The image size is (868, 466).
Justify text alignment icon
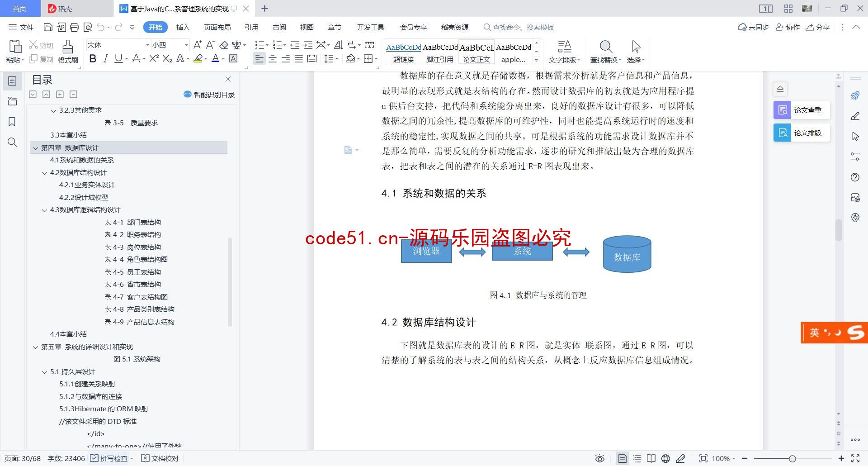(x=299, y=58)
